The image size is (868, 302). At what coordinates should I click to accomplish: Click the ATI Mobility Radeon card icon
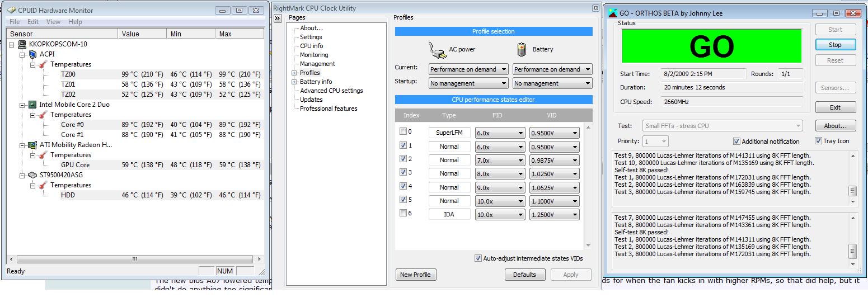pyautogui.click(x=32, y=145)
